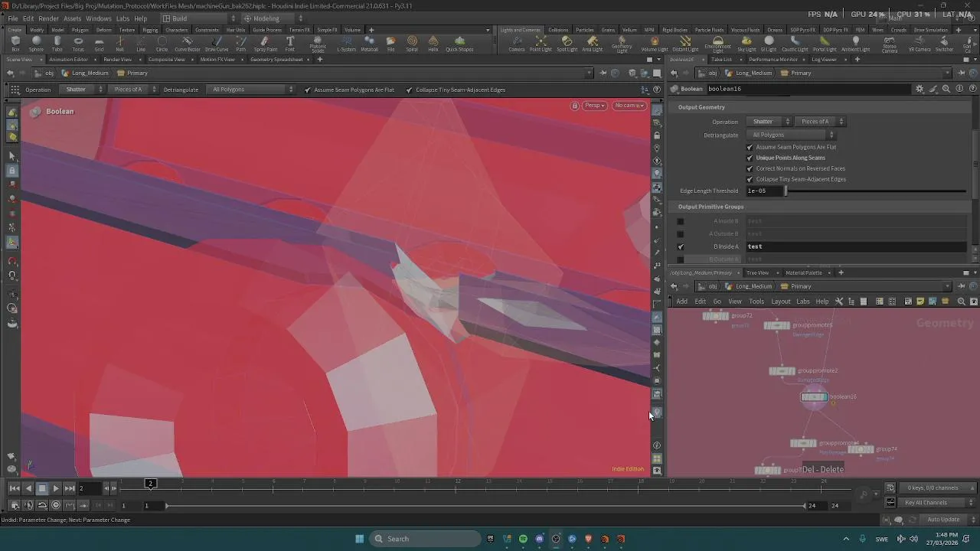Add a Point Light from the shelf
980x551 pixels.
pyautogui.click(x=541, y=44)
